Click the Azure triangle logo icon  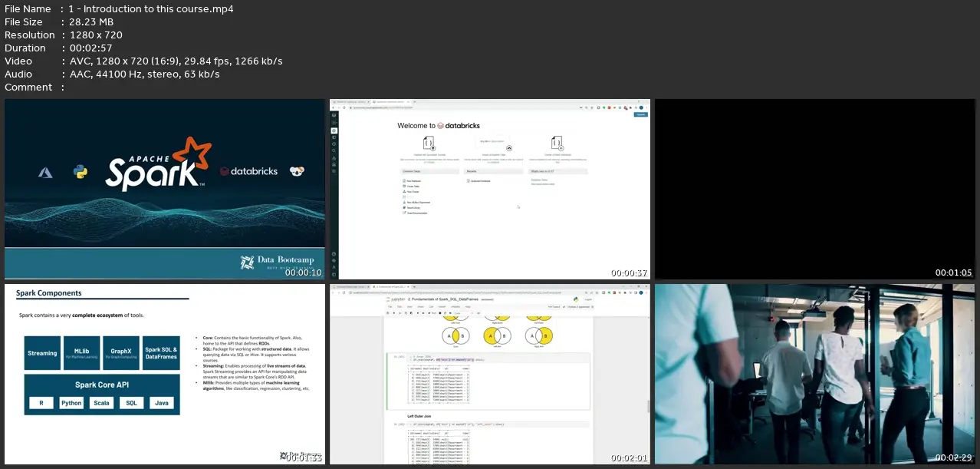45,173
